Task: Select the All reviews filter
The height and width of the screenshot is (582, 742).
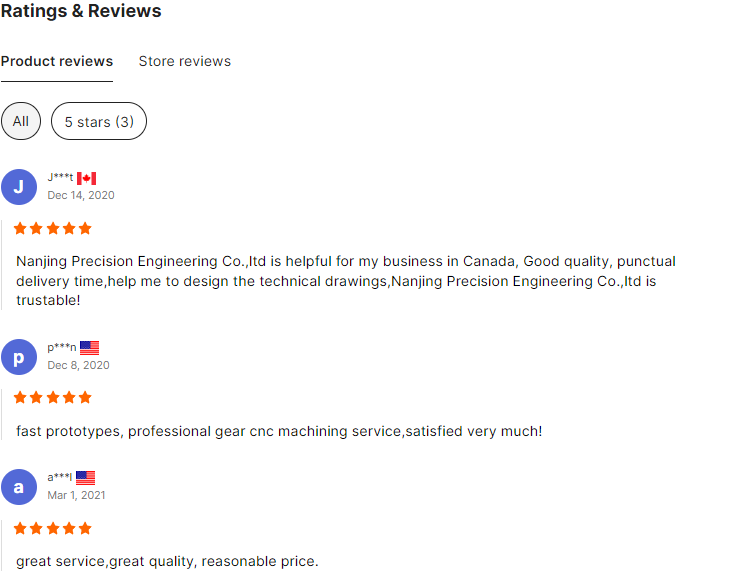Action: [21, 121]
